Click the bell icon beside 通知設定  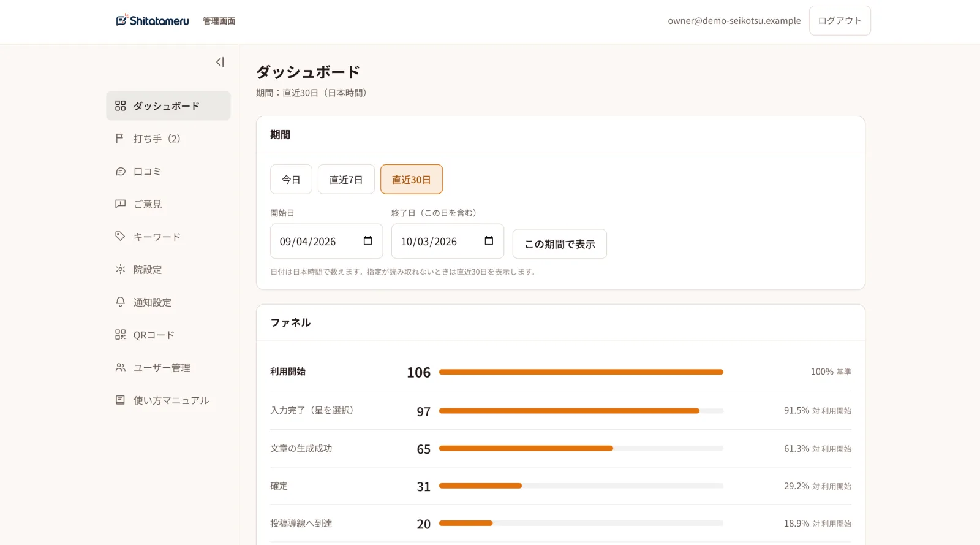pyautogui.click(x=121, y=302)
